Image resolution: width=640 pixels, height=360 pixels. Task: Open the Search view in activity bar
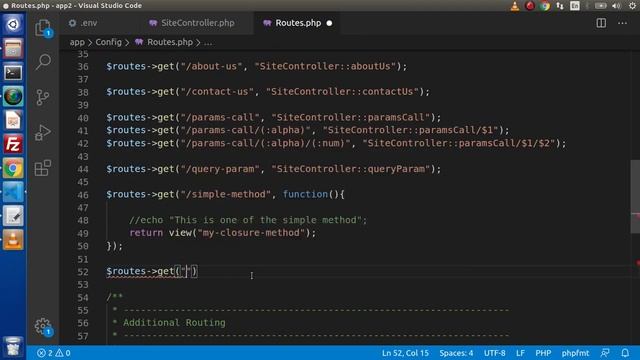(x=43, y=62)
